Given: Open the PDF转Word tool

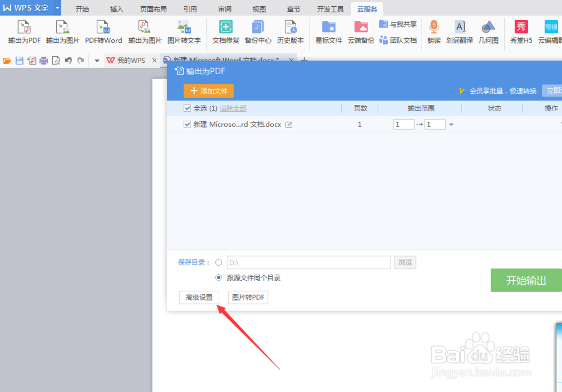Looking at the screenshot, I should coord(103,32).
